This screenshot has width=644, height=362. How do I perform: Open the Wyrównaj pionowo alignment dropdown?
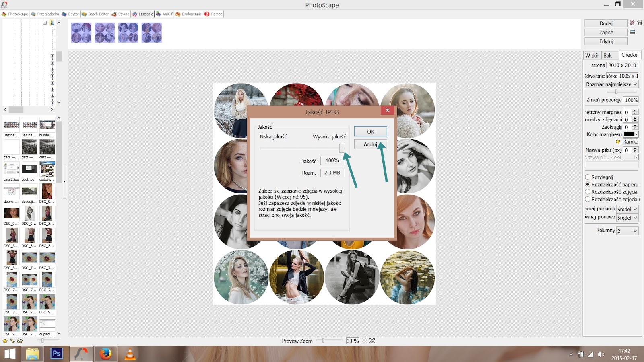coord(627,218)
